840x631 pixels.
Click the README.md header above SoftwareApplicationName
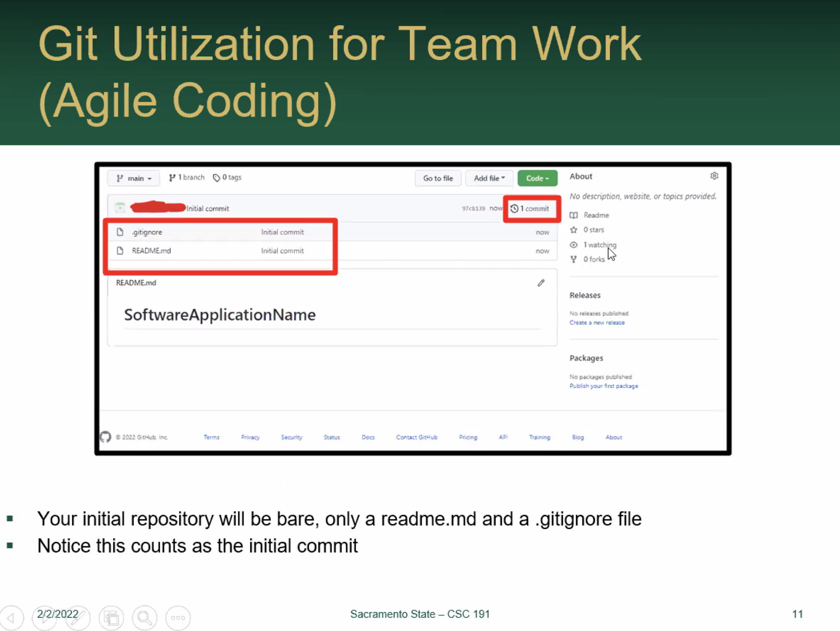point(136,283)
